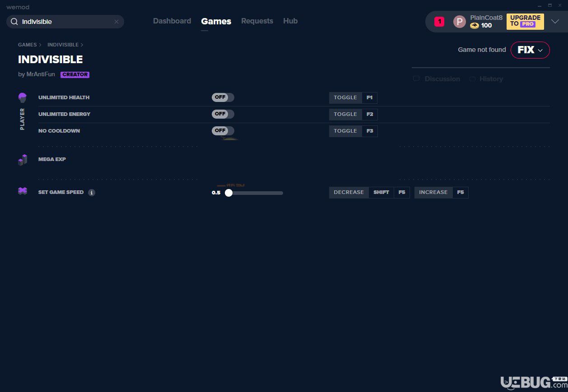Click the SET GAME SPEED label
Screen dimensions: 568x392
pos(61,192)
